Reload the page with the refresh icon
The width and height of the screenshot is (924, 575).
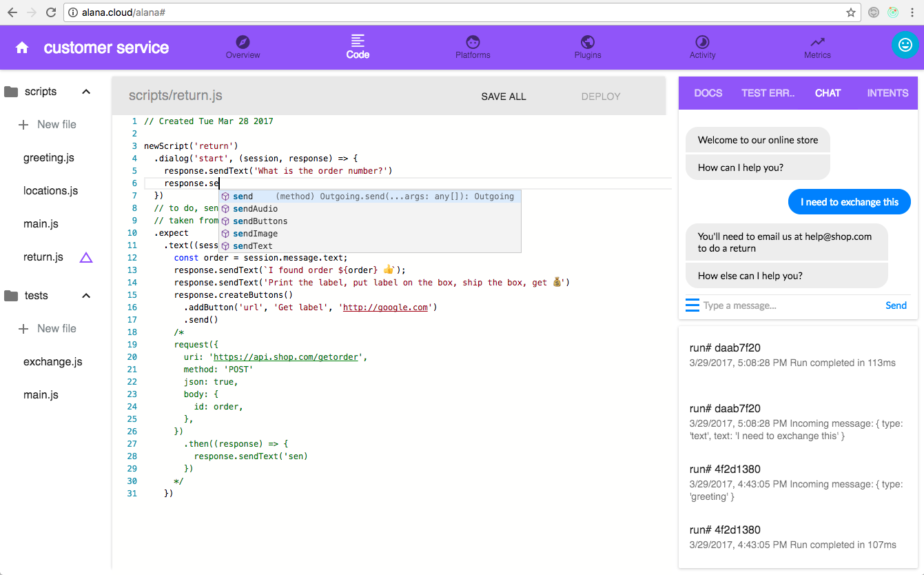51,12
